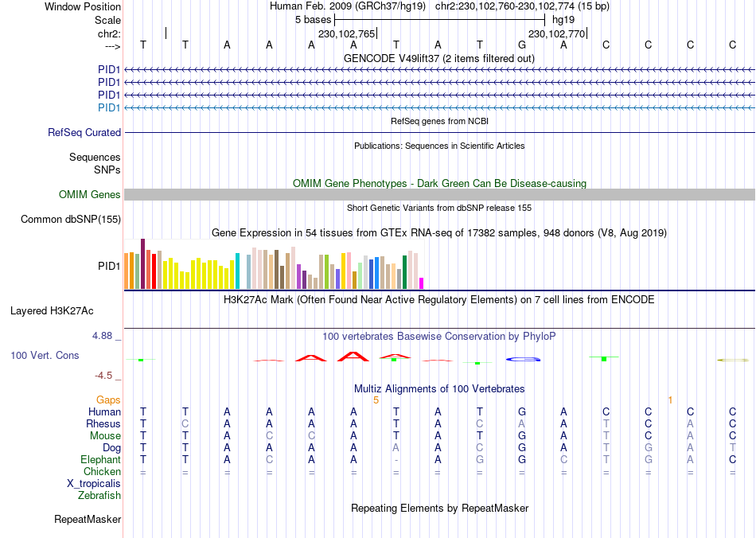The image size is (756, 538).
Task: Click the Gaps row label
Action: pos(108,400)
